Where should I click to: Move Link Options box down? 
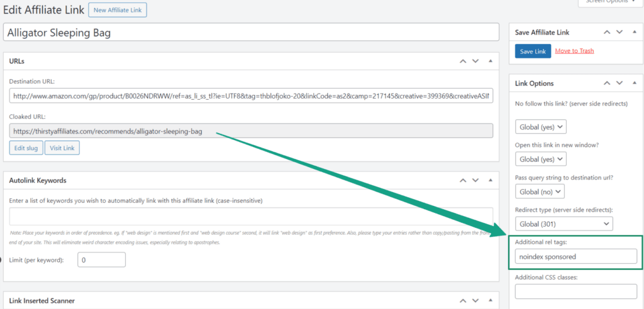click(x=619, y=84)
